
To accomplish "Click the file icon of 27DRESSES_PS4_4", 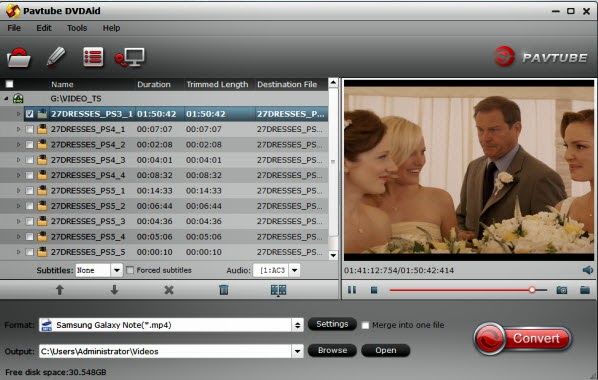I will coord(42,175).
